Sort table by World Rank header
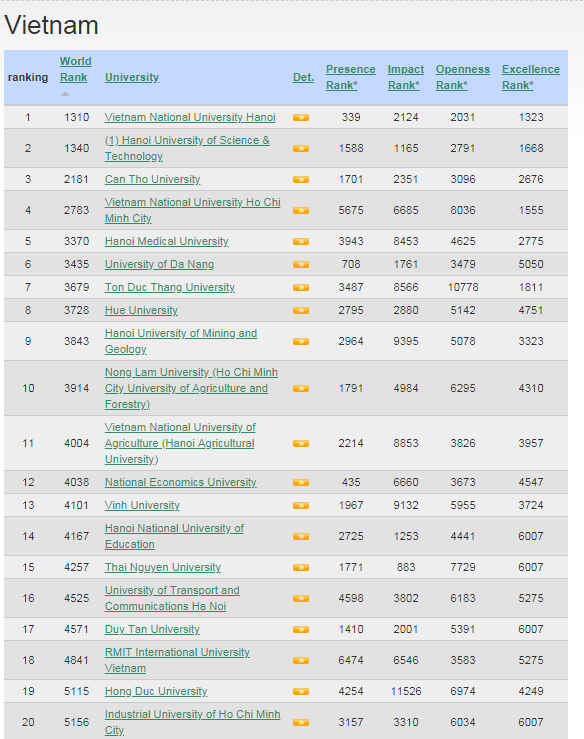584x739 pixels. point(75,69)
